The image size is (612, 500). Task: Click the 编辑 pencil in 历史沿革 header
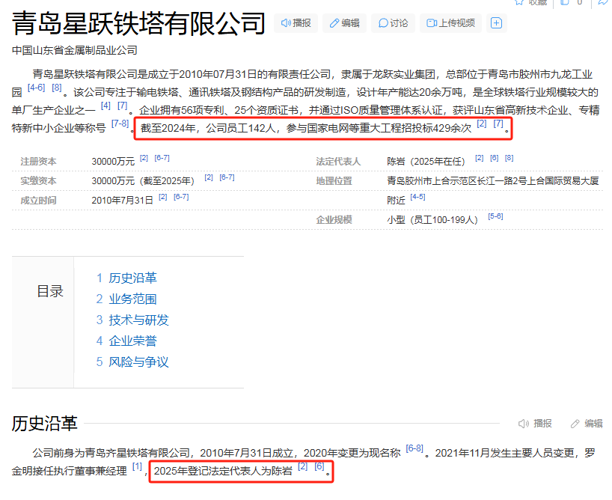tap(587, 423)
